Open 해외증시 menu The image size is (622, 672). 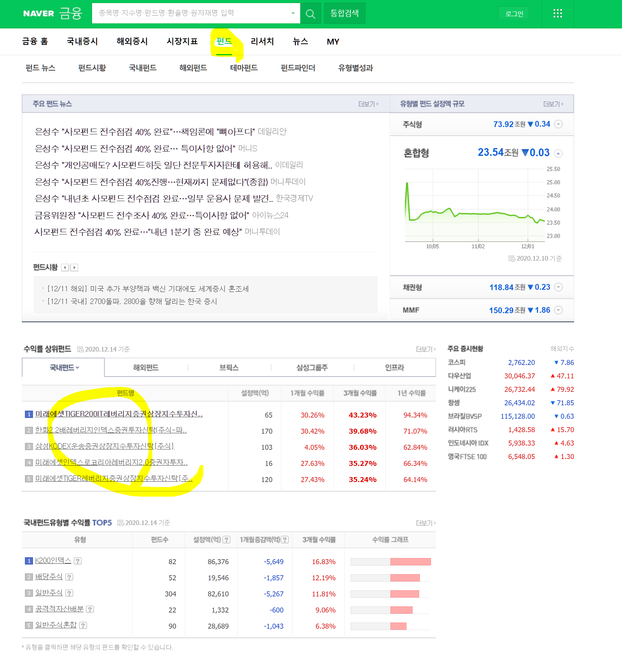pyautogui.click(x=132, y=41)
